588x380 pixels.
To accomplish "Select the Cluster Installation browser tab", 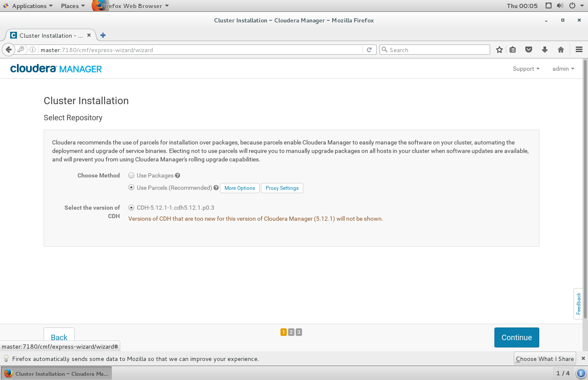I will [51, 36].
